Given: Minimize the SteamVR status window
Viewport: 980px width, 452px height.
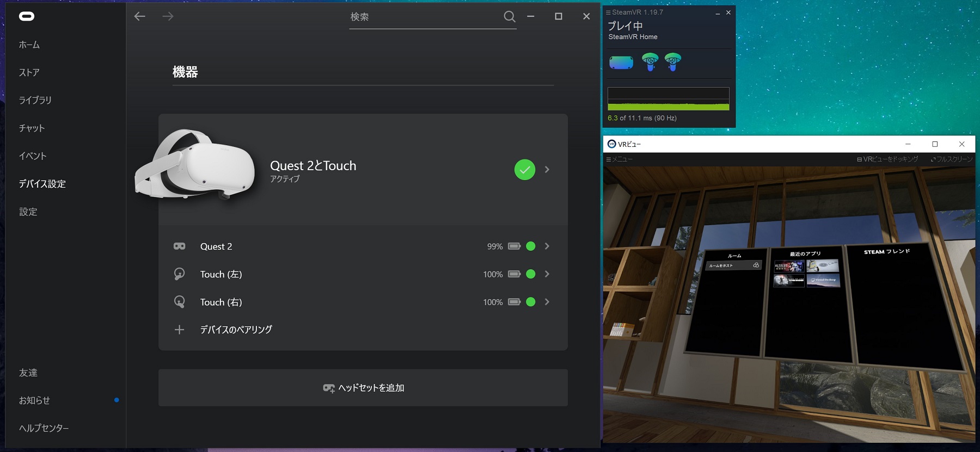Looking at the screenshot, I should [x=718, y=13].
